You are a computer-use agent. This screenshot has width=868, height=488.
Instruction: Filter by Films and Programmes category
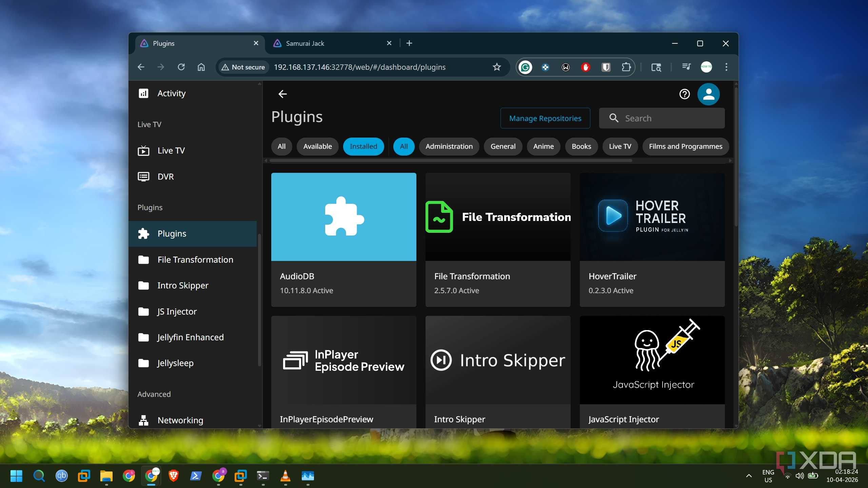tap(686, 146)
